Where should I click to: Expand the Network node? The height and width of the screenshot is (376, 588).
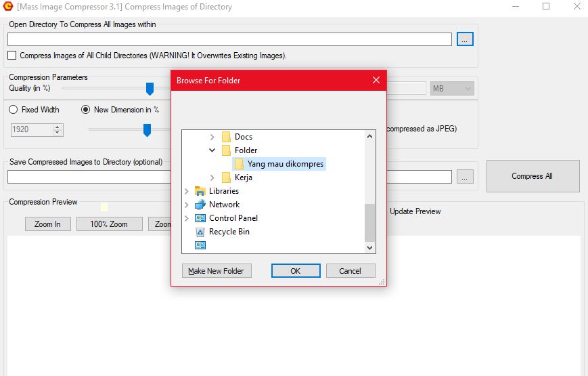coord(186,205)
